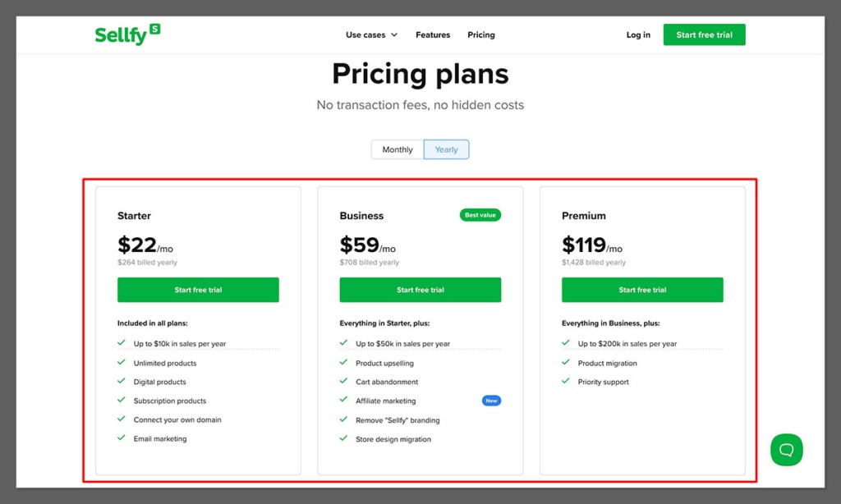Start free trial from the top navigation bar

[x=704, y=34]
